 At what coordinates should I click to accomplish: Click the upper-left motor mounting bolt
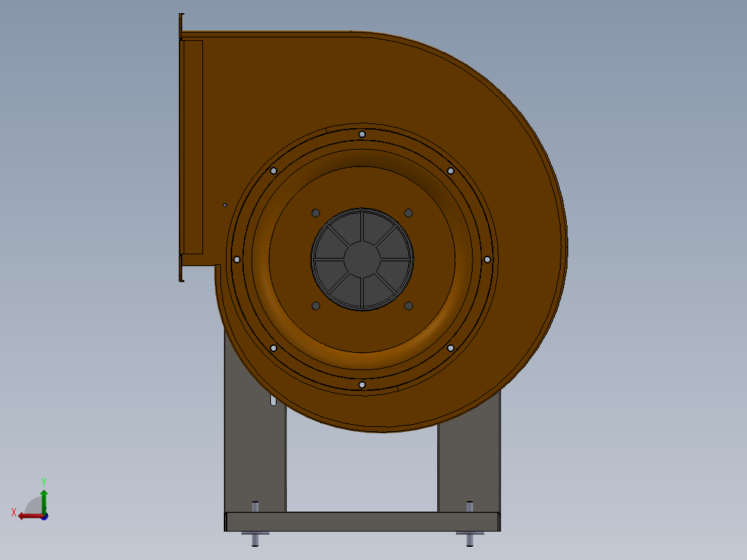click(316, 213)
